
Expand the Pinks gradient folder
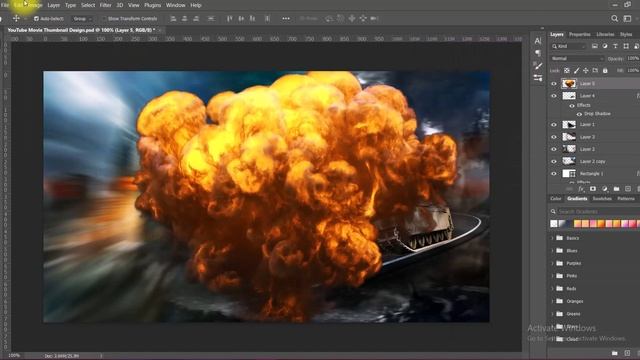coord(553,276)
